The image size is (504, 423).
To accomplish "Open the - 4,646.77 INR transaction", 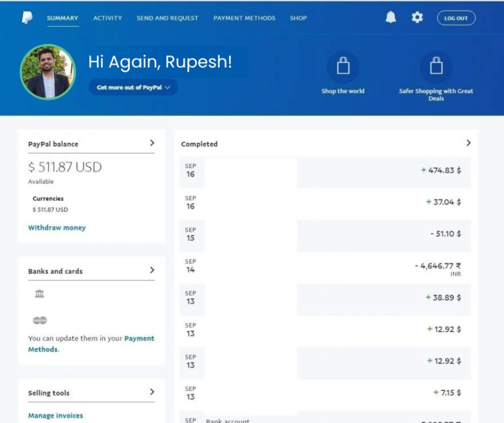I will click(325, 268).
